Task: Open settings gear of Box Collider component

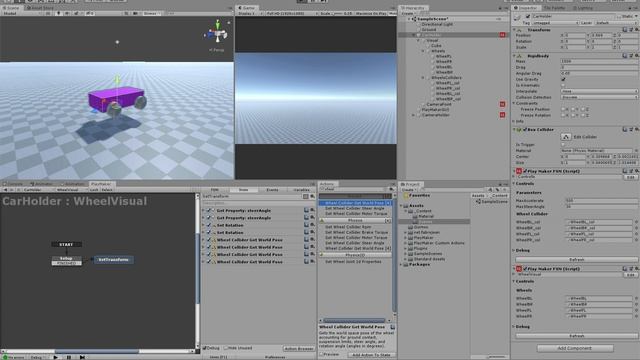Action: click(636, 129)
